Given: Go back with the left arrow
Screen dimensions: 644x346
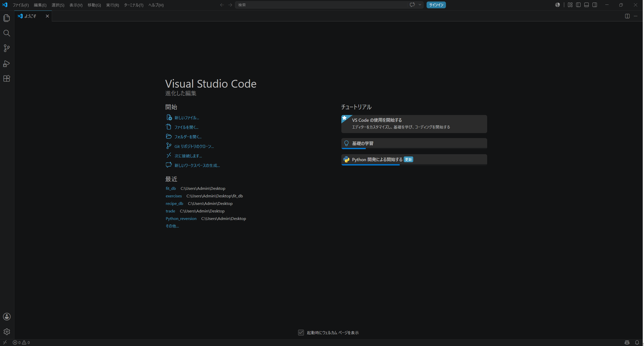Looking at the screenshot, I should 222,5.
